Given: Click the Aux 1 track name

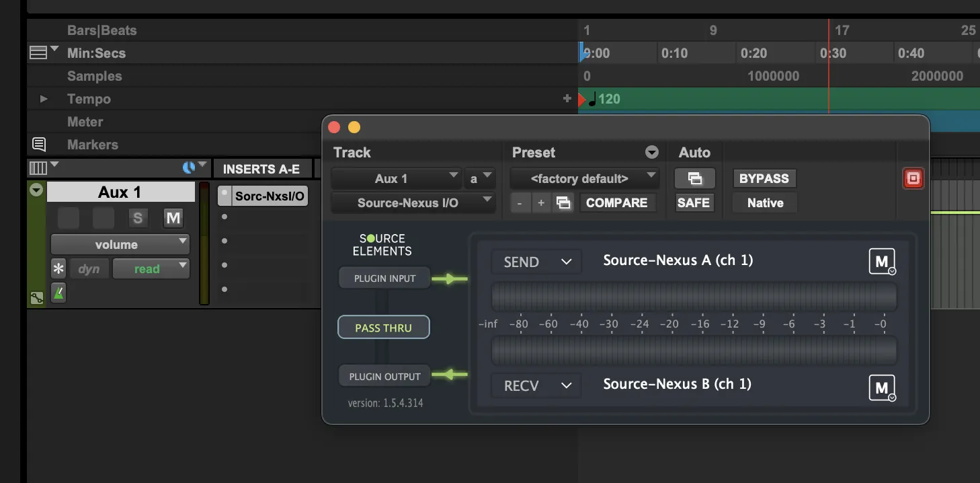Looking at the screenshot, I should (120, 192).
